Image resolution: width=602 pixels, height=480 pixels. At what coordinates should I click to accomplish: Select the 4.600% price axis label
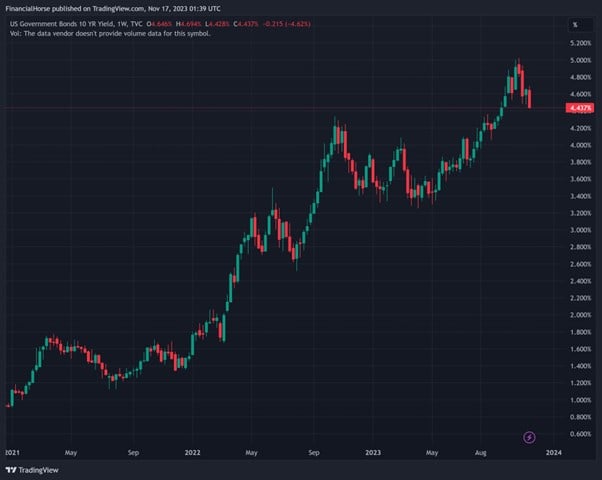coord(580,94)
